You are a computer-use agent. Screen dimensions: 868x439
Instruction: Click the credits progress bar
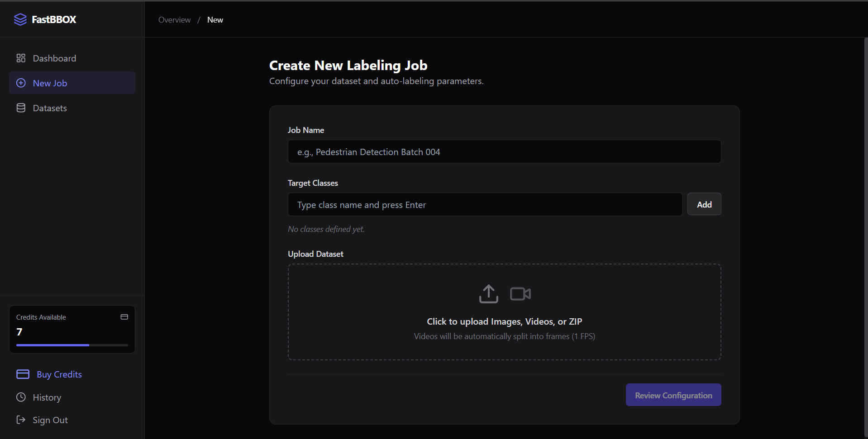click(x=71, y=345)
